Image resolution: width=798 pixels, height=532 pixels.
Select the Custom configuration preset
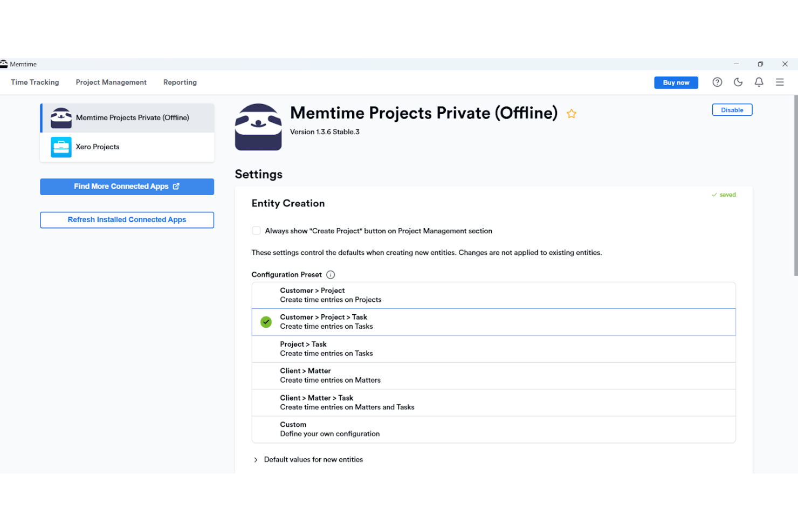[493, 429]
